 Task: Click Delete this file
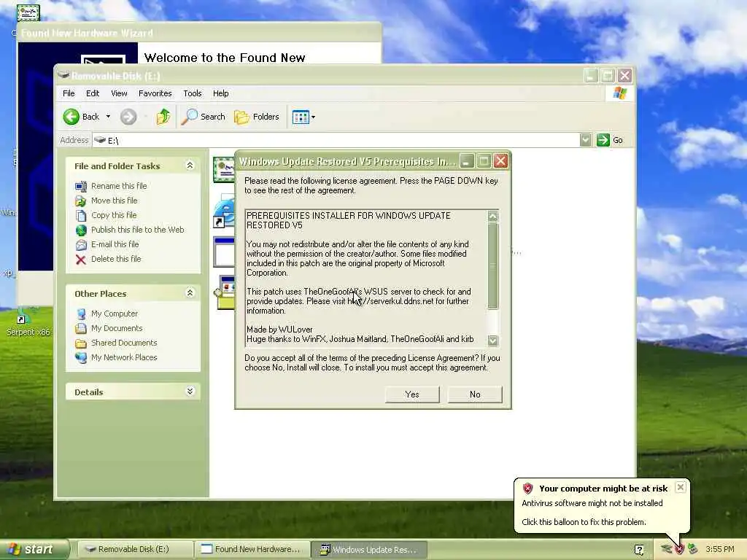pos(116,259)
